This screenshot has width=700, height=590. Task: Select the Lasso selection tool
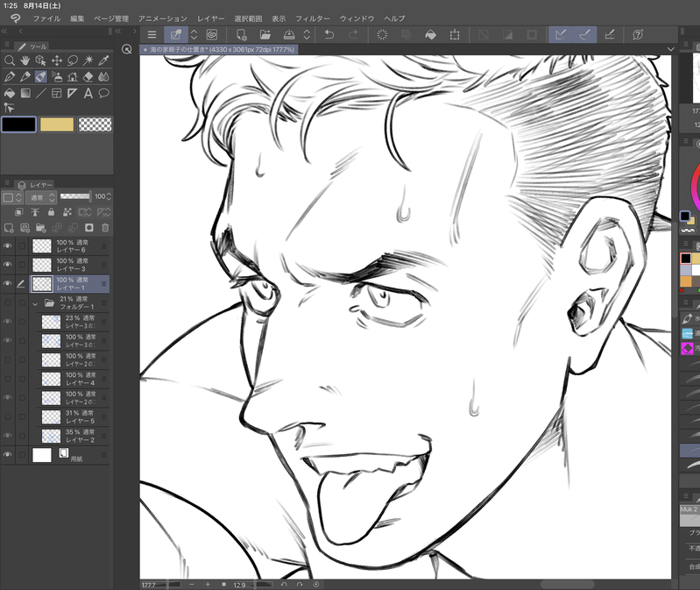point(73,60)
